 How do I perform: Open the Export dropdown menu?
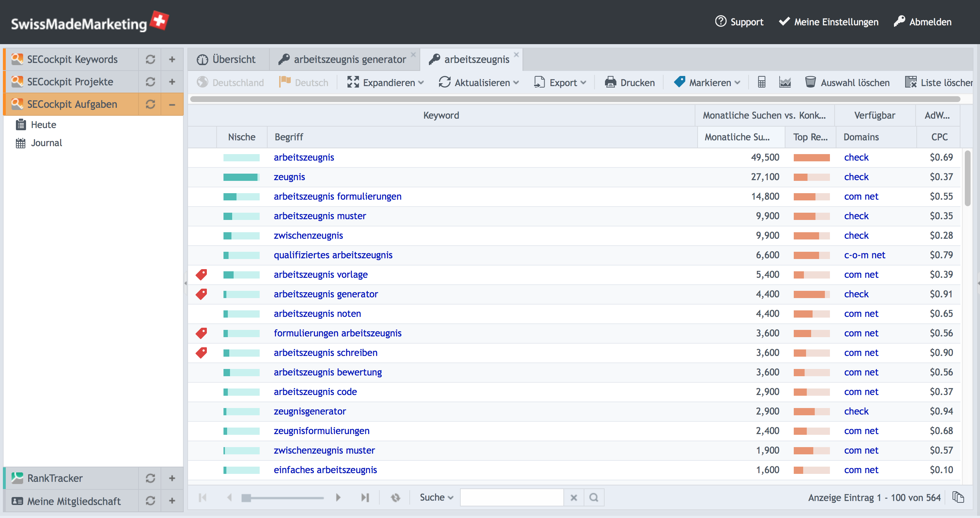pos(560,82)
